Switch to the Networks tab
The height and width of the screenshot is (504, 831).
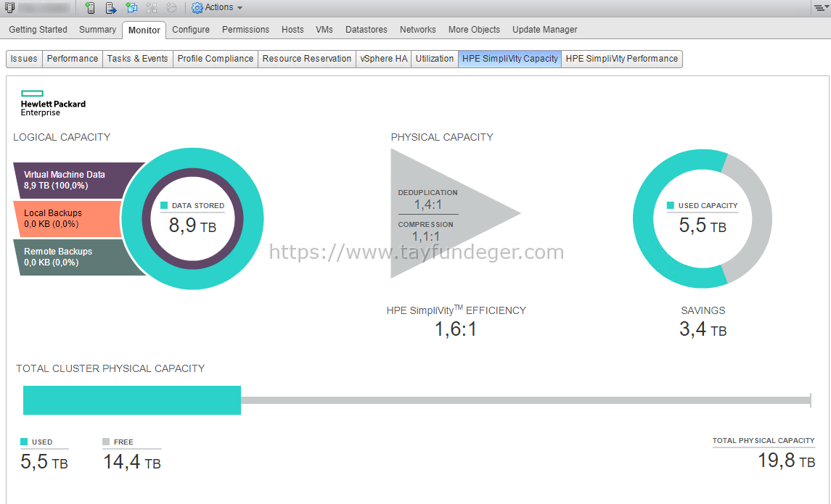417,30
